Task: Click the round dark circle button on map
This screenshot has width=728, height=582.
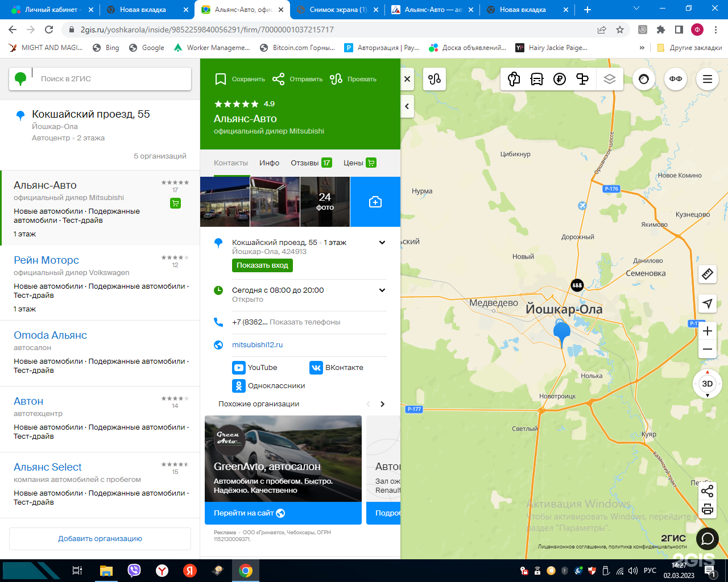Action: (644, 79)
